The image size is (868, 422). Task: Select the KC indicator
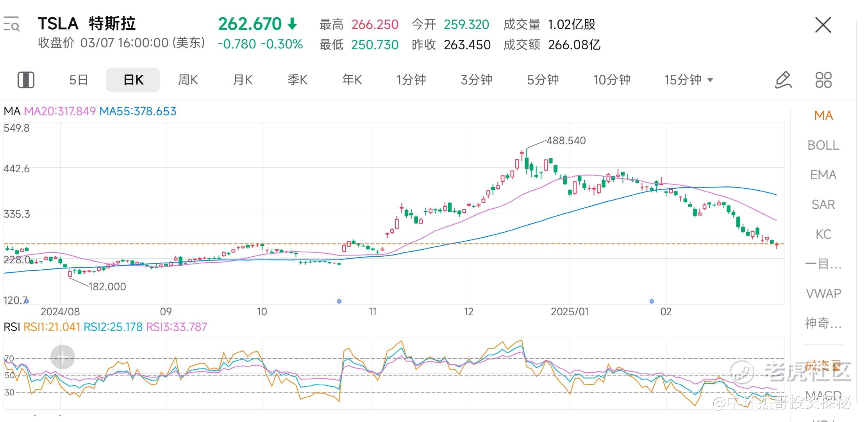pyautogui.click(x=823, y=234)
